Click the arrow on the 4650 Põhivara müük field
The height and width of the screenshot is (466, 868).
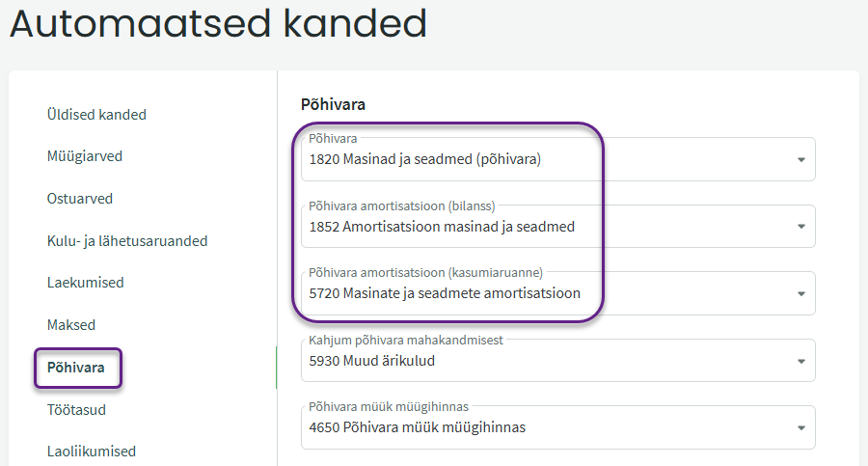coord(800,427)
